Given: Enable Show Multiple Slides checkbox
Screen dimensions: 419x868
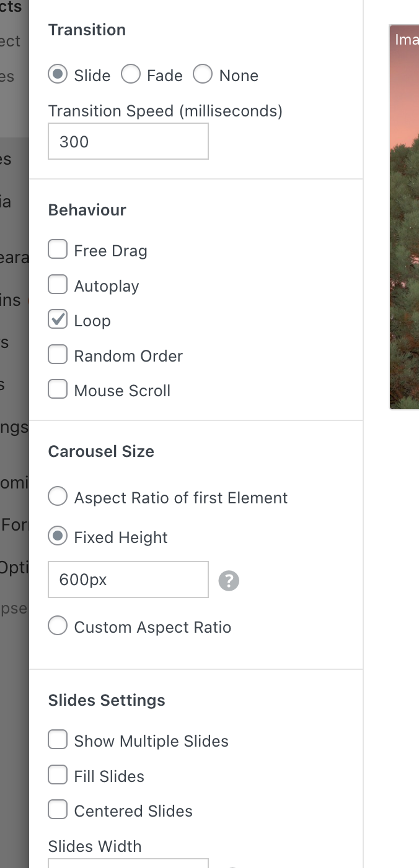Looking at the screenshot, I should coord(58,740).
